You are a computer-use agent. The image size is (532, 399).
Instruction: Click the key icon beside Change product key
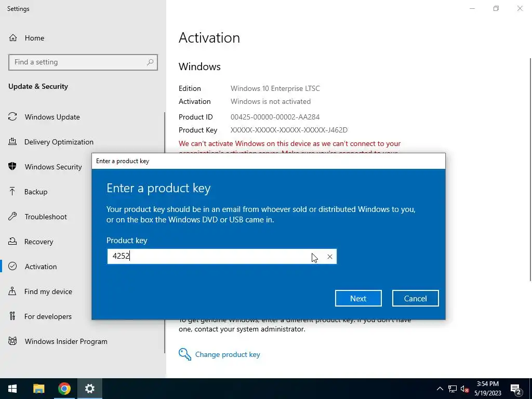(x=185, y=354)
